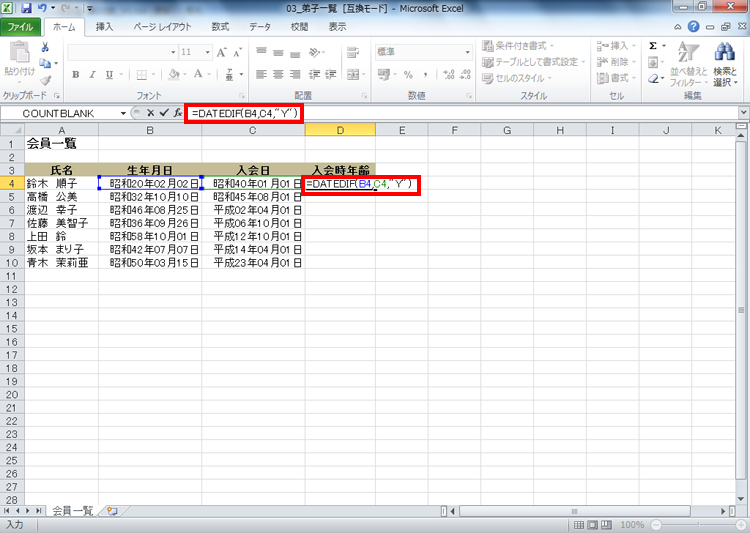This screenshot has height=533, width=750.
Task: Click the Clear eraser icon
Action: click(x=653, y=78)
